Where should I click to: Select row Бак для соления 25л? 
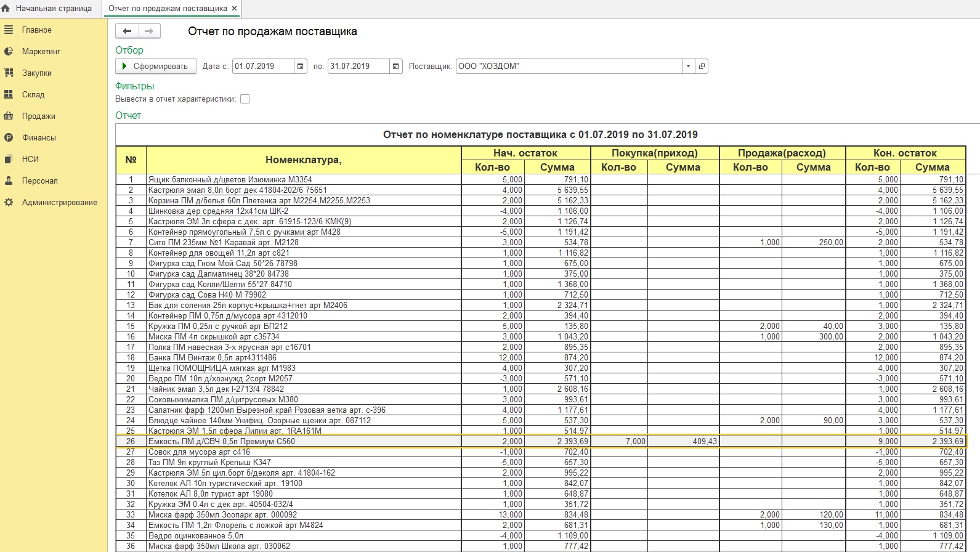coord(541,305)
